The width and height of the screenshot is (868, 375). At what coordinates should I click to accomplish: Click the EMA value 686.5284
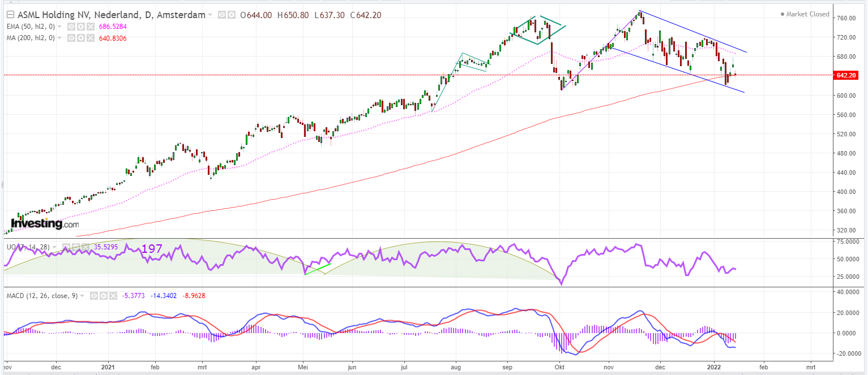(x=112, y=27)
